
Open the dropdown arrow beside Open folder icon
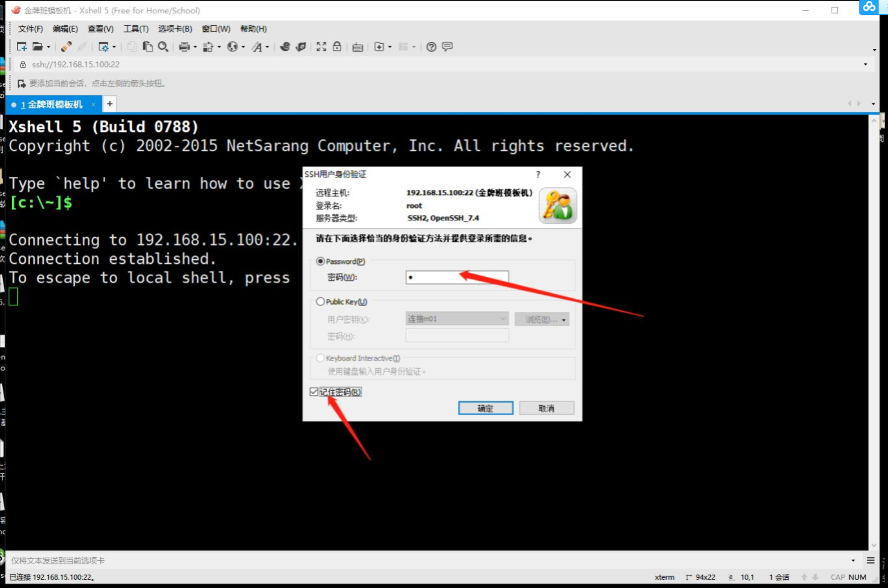(x=48, y=47)
